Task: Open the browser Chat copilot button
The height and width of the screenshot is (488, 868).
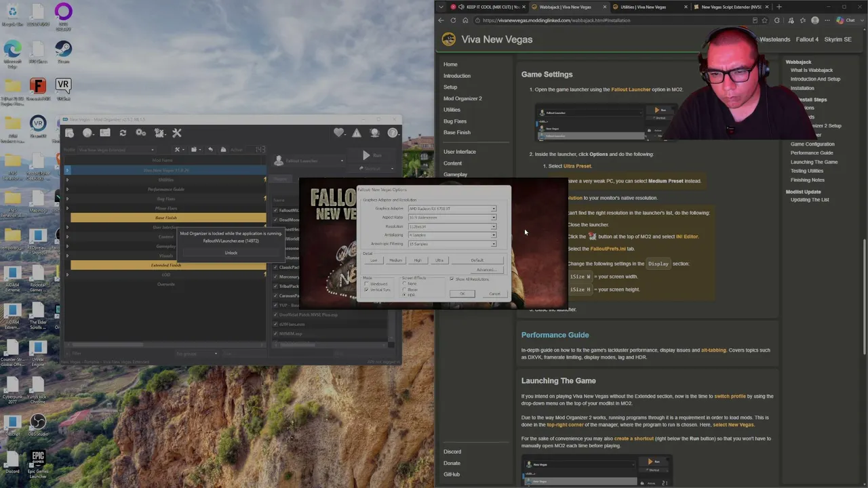Action: (x=847, y=20)
